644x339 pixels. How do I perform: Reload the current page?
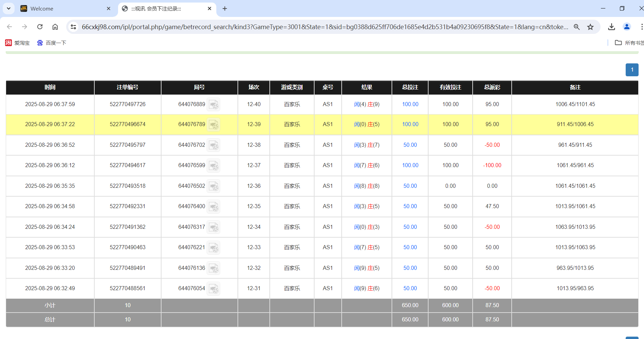coord(40,27)
